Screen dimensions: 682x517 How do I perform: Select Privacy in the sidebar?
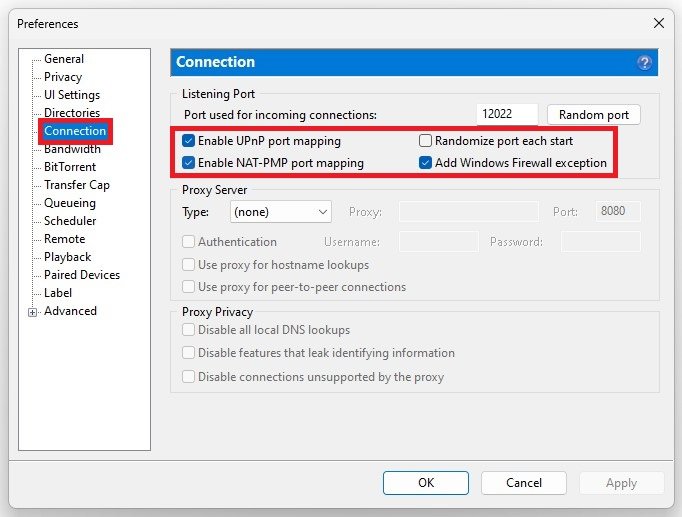pos(63,77)
